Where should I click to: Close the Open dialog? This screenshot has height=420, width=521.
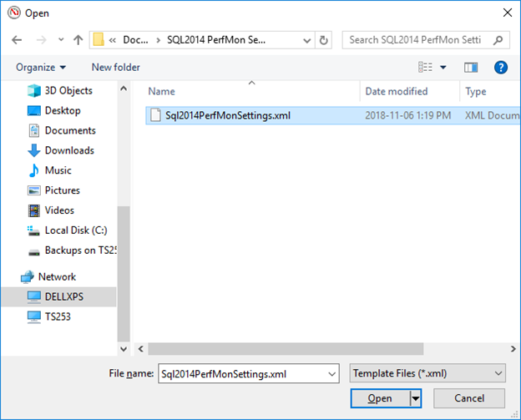click(508, 13)
